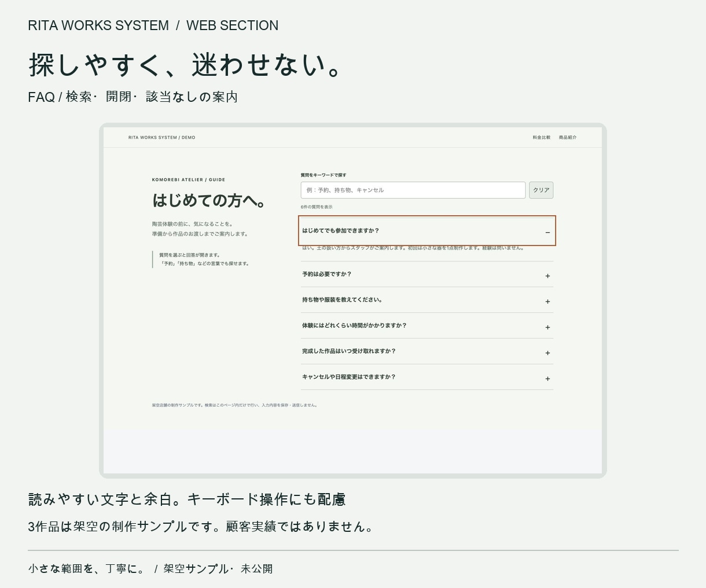Viewport: 706px width, 588px height.
Task: Click the 陶芸体験の前に intro paragraph
Action: click(201, 229)
